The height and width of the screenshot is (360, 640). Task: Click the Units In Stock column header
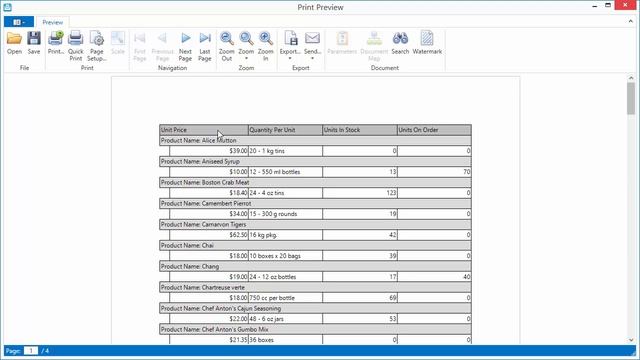(360, 130)
